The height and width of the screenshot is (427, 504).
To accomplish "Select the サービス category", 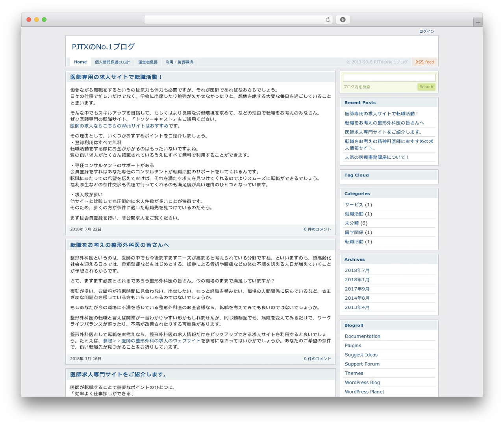I will [x=354, y=205].
